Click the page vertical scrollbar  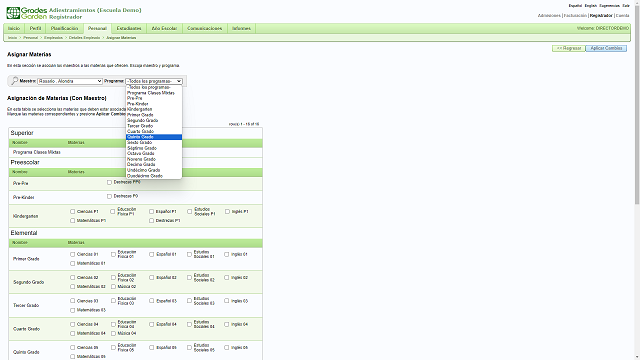(x=637, y=104)
